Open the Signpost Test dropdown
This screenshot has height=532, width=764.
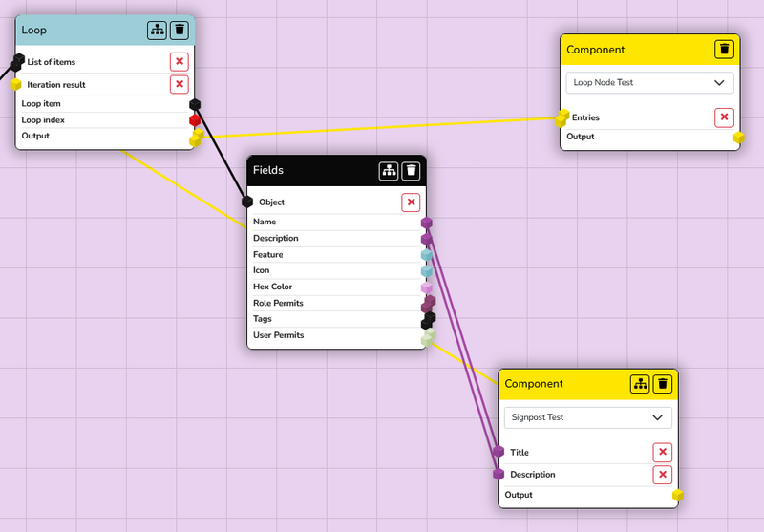587,417
